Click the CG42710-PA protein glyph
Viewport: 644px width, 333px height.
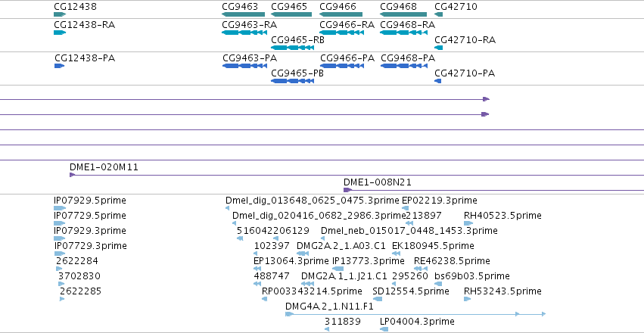438,81
